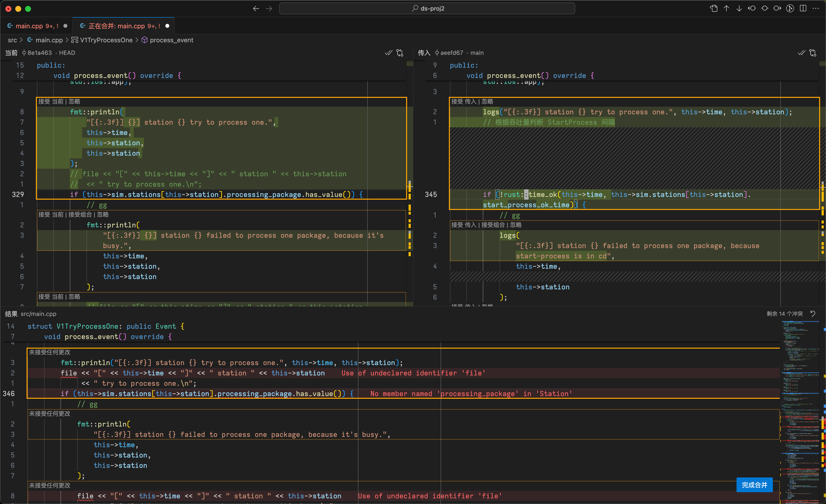The image size is (826, 504).
Task: Click 接受组合 in the current pane's second conflict
Action: [80, 214]
